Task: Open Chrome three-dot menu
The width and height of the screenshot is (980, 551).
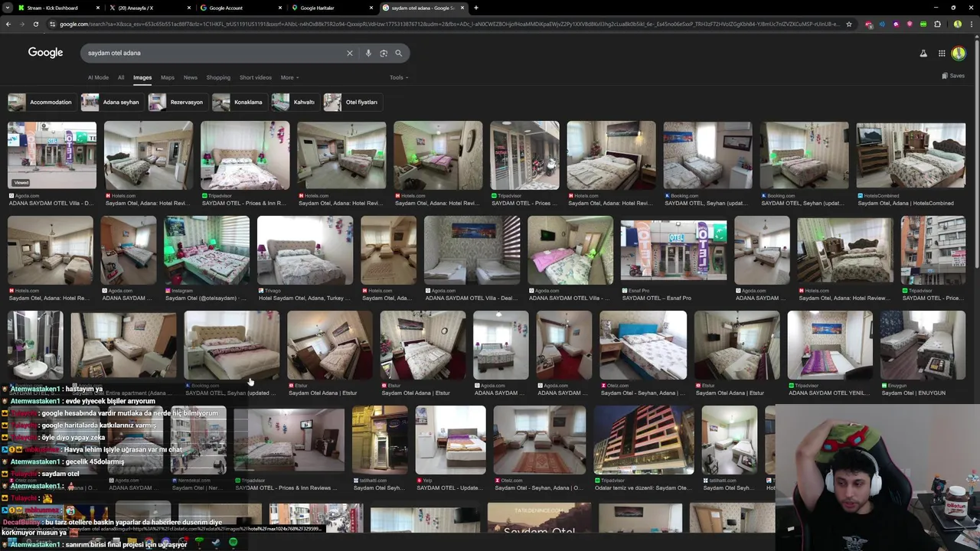Action: (x=972, y=24)
